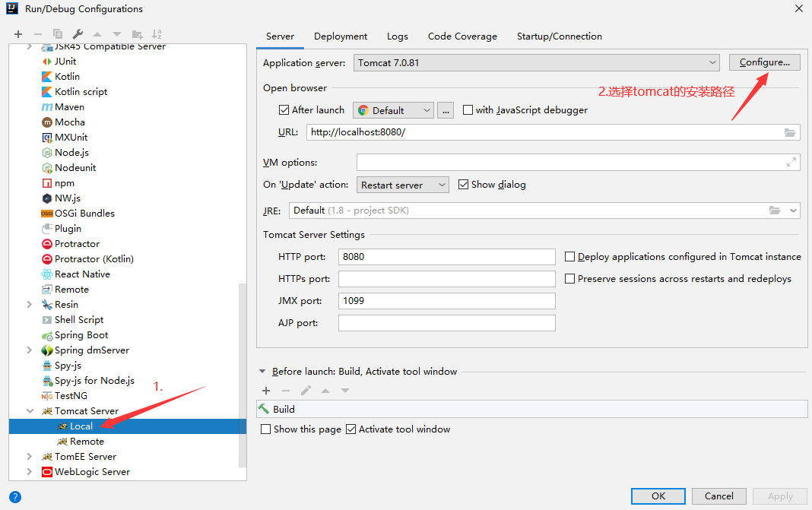Click the HTTPs port input field

coord(447,279)
